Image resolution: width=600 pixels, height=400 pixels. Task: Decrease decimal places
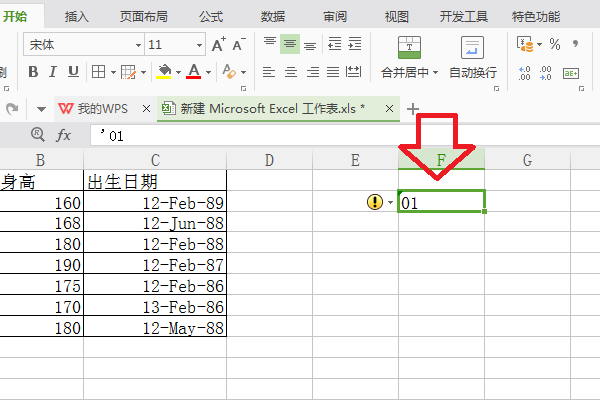pyautogui.click(x=546, y=73)
